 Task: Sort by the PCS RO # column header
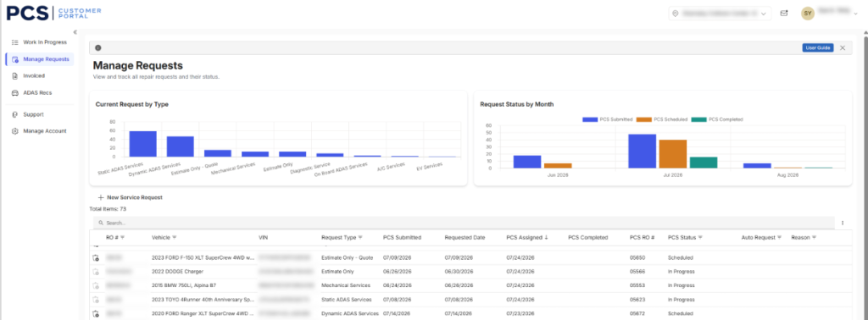pos(643,238)
